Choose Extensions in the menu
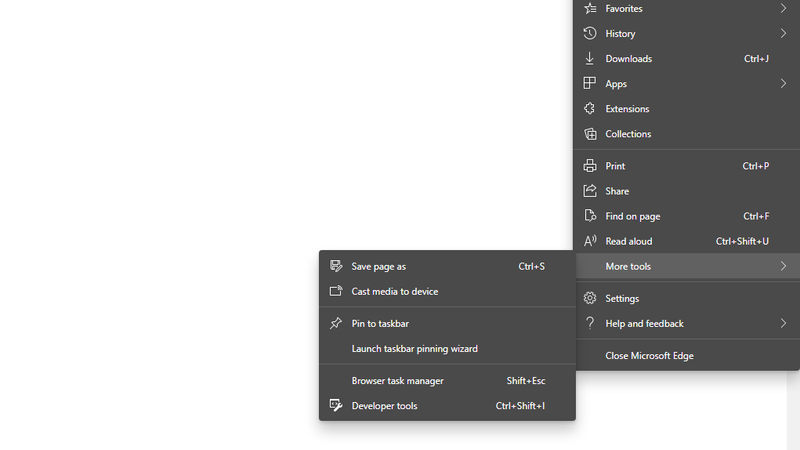This screenshot has height=450, width=800. click(x=686, y=108)
